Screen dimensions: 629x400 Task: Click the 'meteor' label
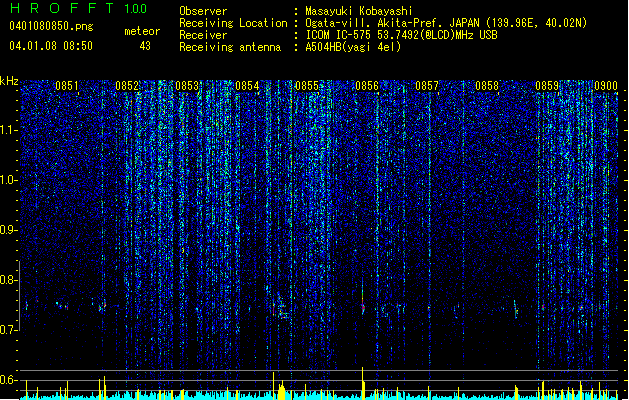(x=142, y=31)
